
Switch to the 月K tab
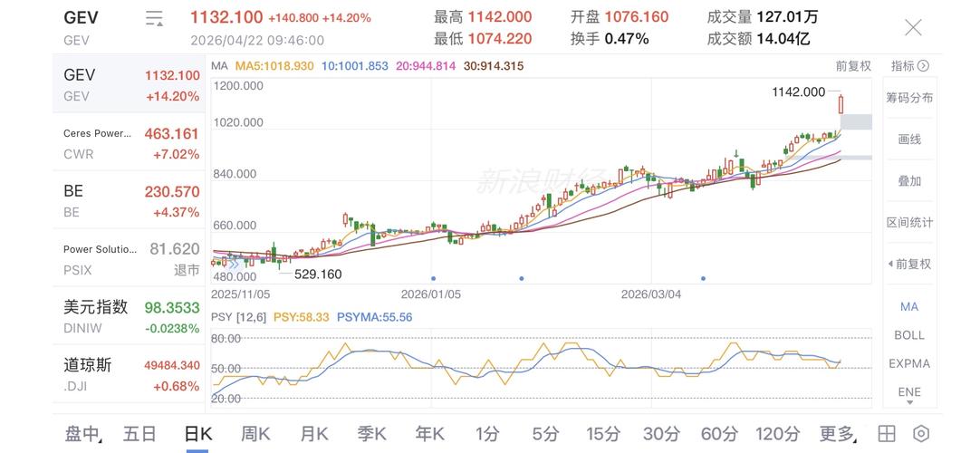pyautogui.click(x=313, y=433)
